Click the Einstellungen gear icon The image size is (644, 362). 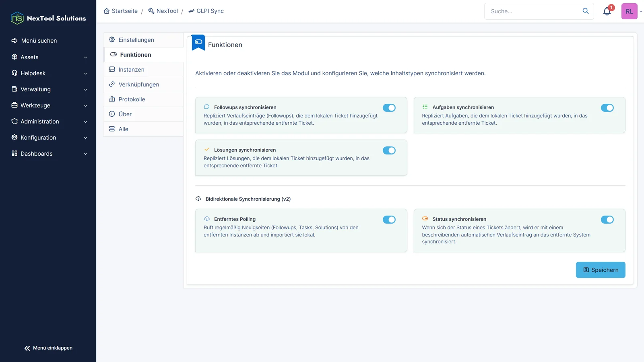pos(112,39)
